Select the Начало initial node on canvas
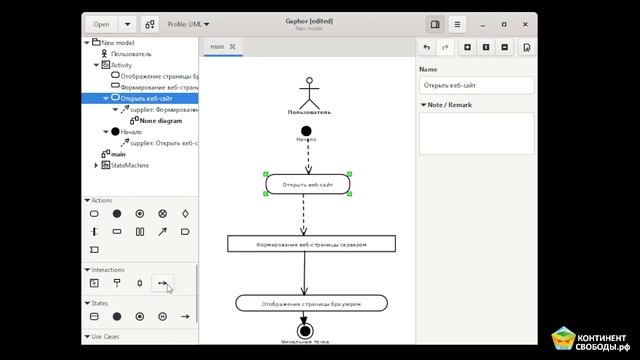Screen dimensions: 640x360 click(306, 131)
